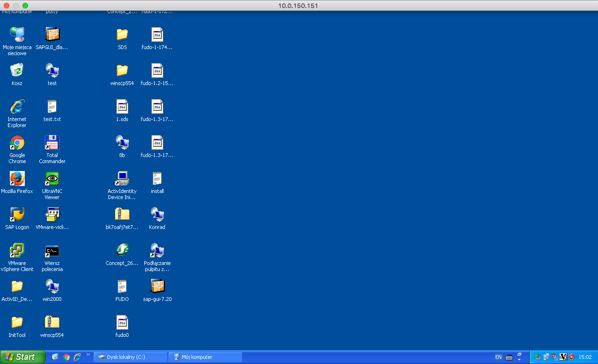Click the ActivIdentity Device Ini... icon
Screen dimensions: 598x364
click(x=122, y=179)
